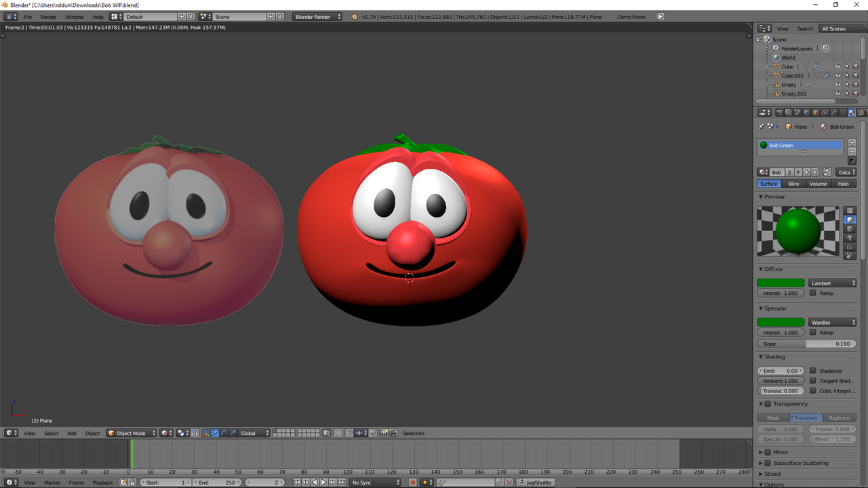The width and height of the screenshot is (868, 488).
Task: Open the Marker menu in timeline
Action: tap(52, 482)
